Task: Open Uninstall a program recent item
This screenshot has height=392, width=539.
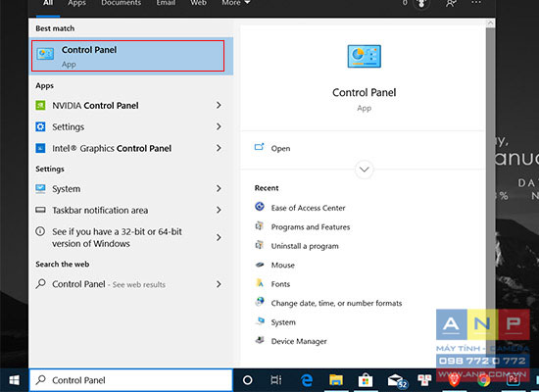Action: click(x=305, y=246)
